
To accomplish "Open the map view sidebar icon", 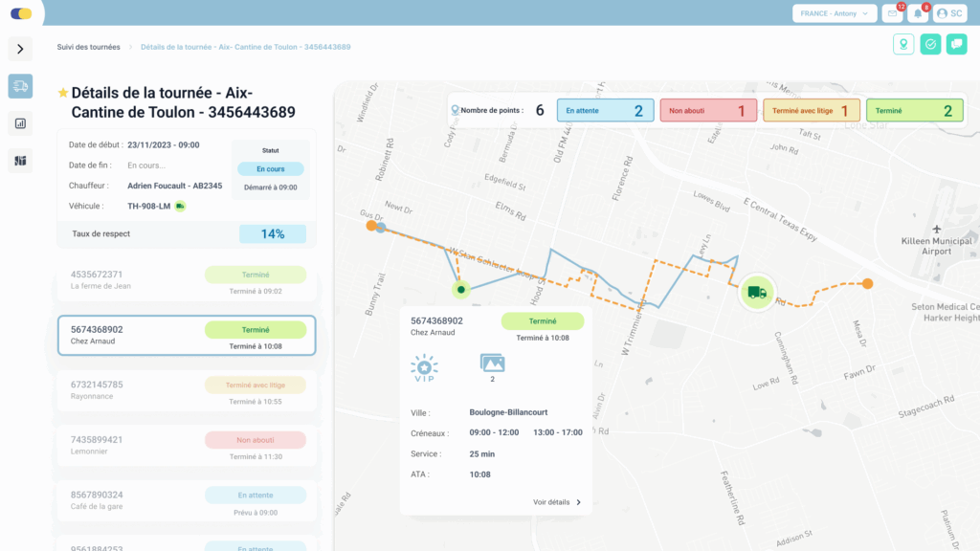I will click(x=20, y=161).
